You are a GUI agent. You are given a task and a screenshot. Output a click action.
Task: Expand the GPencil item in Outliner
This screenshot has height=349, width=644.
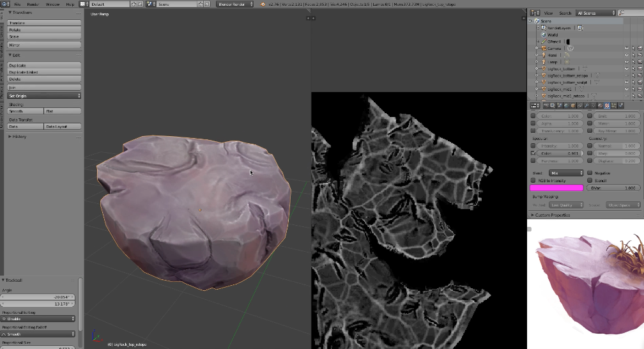coord(538,42)
